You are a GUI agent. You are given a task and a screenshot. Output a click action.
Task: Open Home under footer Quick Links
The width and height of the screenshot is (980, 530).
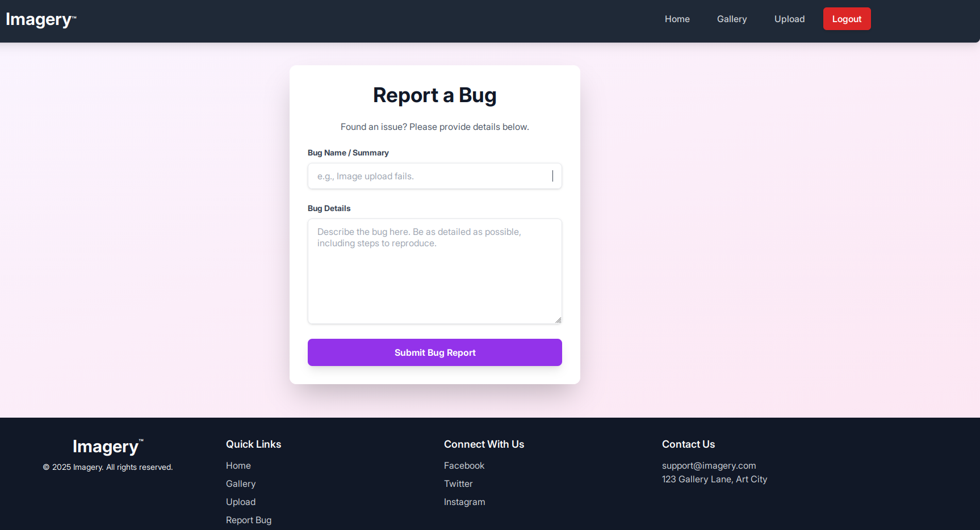click(x=238, y=466)
